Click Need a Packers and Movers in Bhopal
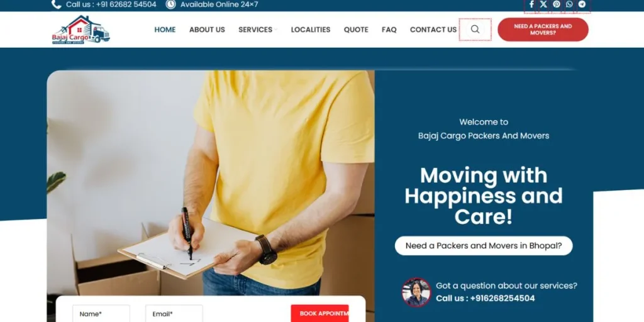Image resolution: width=644 pixels, height=322 pixels. 484,246
